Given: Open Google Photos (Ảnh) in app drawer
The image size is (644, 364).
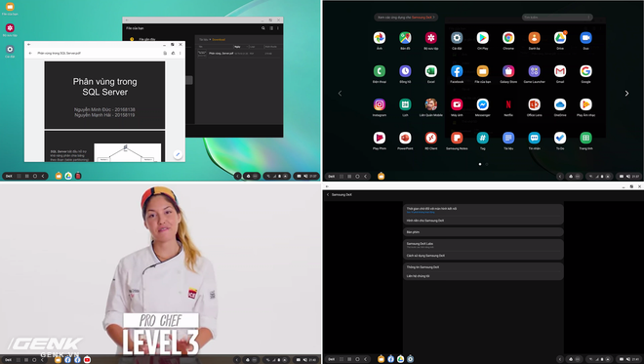Looking at the screenshot, I should [380, 38].
